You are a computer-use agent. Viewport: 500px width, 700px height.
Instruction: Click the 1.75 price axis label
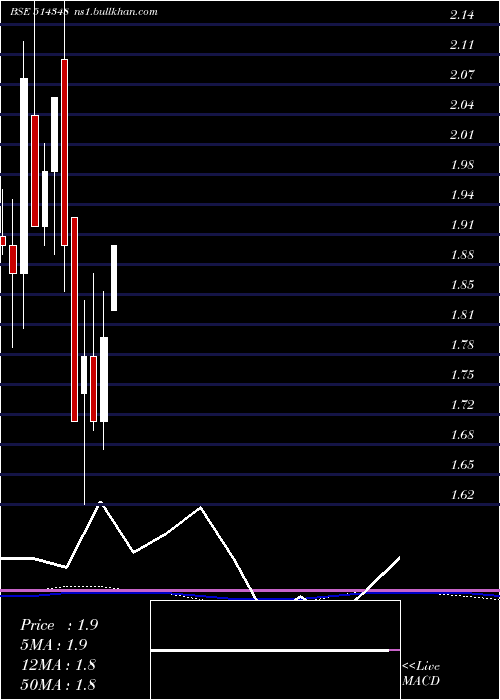[x=462, y=375]
